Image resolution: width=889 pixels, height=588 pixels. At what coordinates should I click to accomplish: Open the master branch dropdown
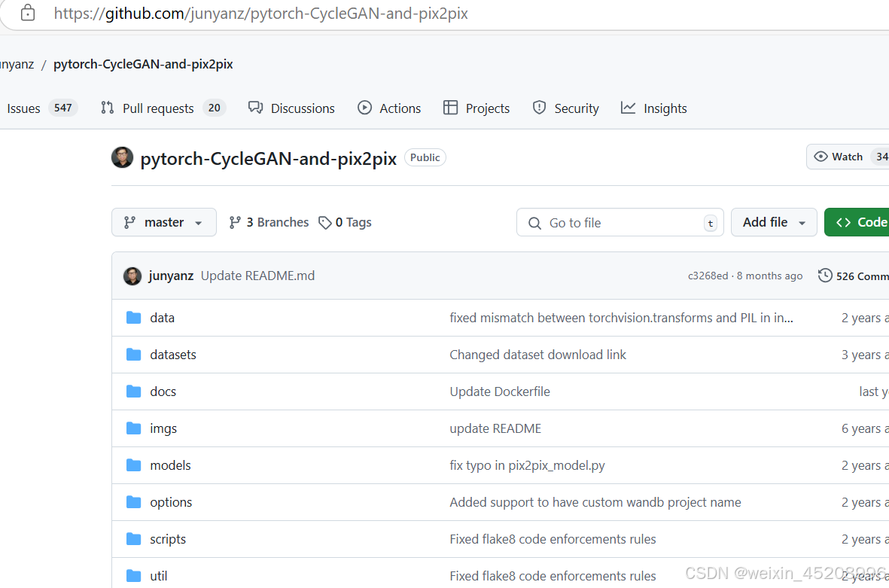point(164,222)
